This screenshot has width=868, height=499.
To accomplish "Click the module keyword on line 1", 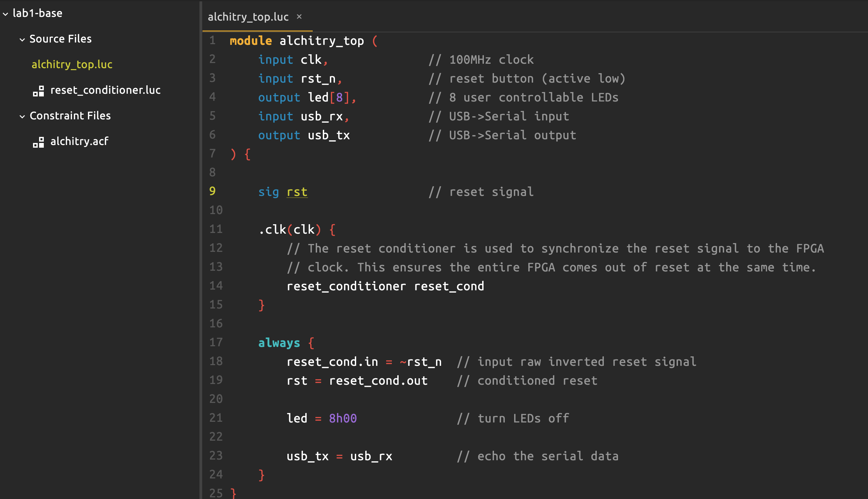I will click(250, 41).
